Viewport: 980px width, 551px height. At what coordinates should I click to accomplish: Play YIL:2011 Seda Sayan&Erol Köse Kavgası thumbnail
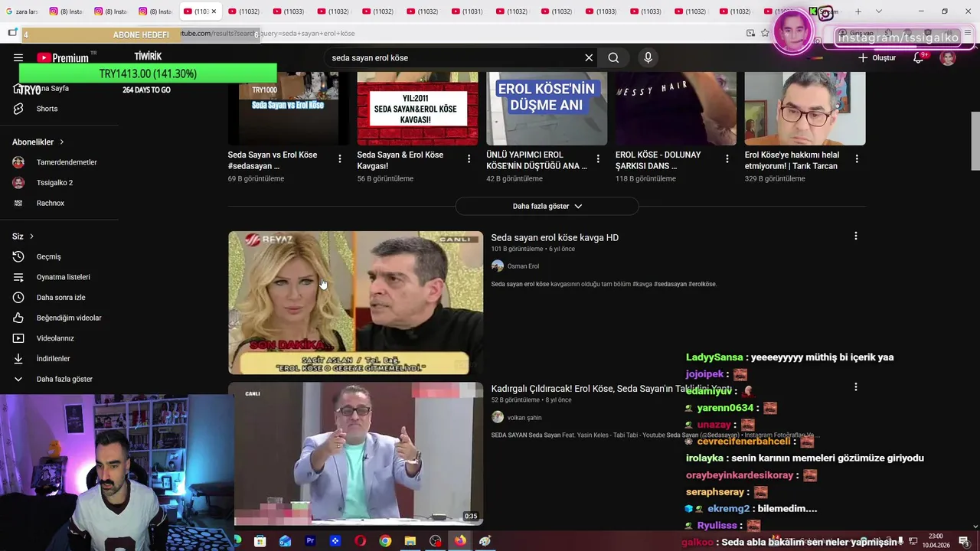[x=417, y=109]
